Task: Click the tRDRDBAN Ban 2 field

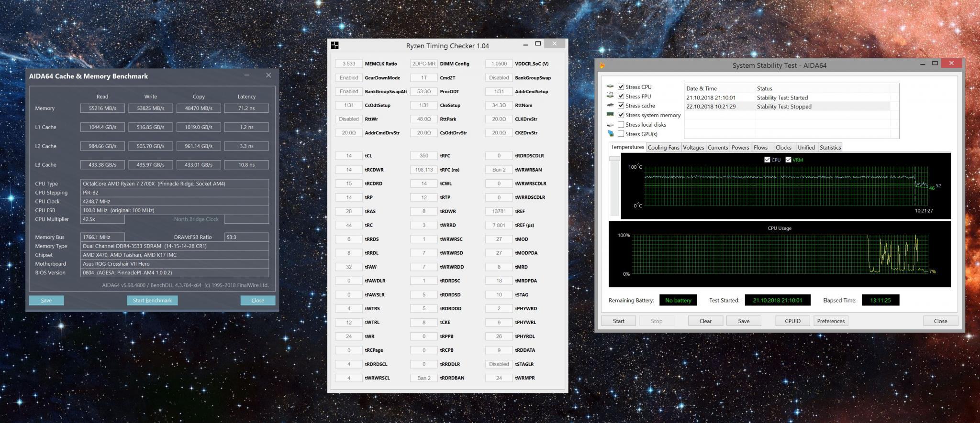Action: tap(423, 378)
